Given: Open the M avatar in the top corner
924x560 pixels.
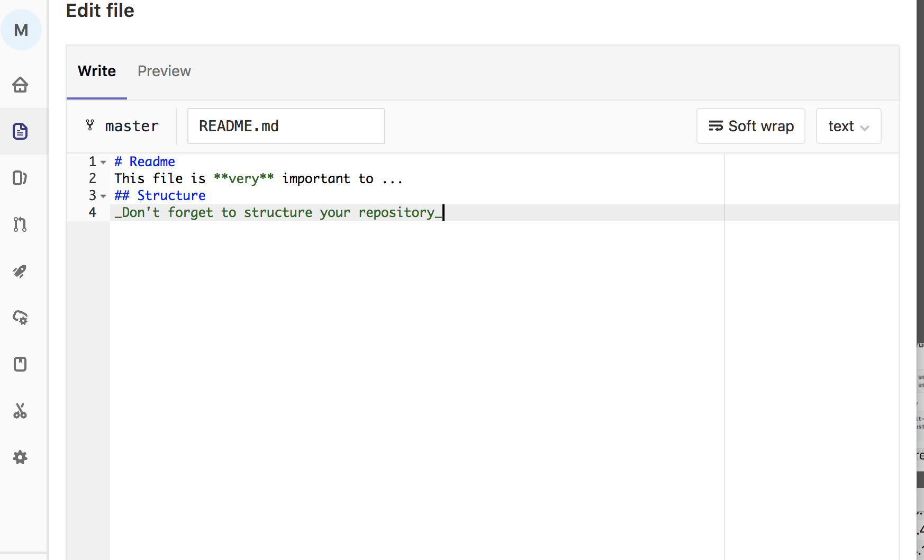Looking at the screenshot, I should tap(22, 30).
